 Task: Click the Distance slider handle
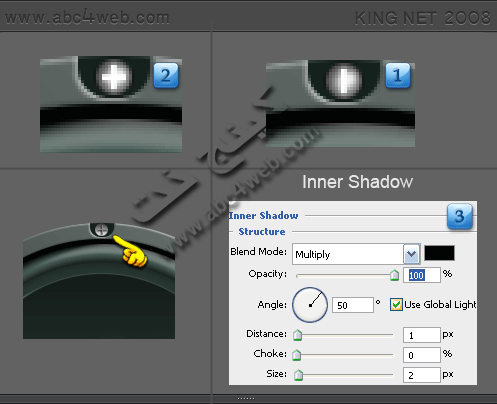(x=298, y=335)
